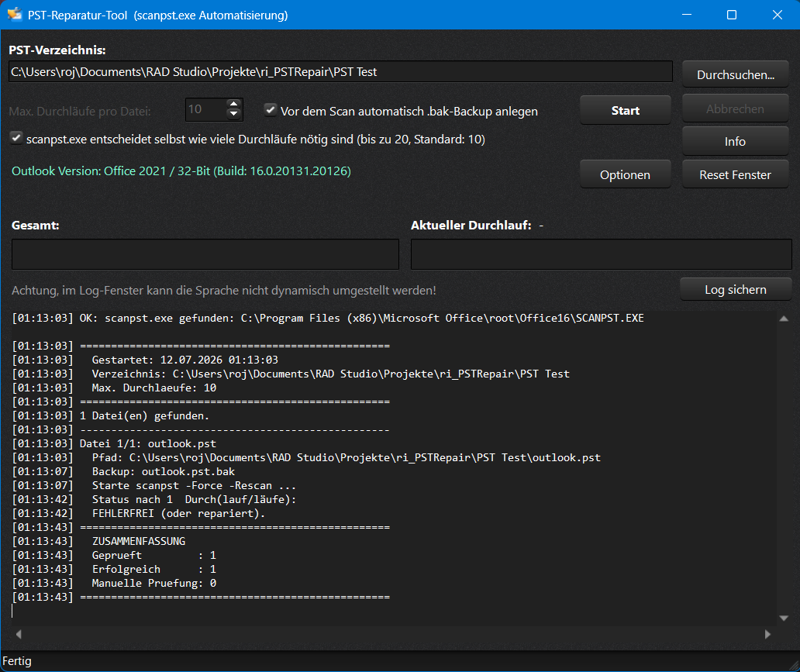Click the Gesamt label
Viewport: 800px width, 672px height.
tap(35, 225)
